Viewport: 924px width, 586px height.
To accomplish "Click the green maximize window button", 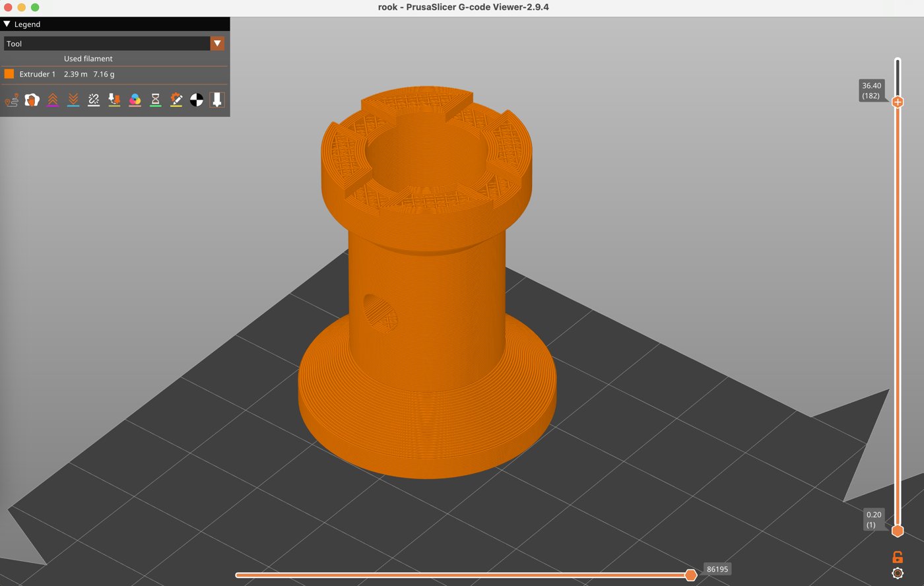I will coord(35,7).
